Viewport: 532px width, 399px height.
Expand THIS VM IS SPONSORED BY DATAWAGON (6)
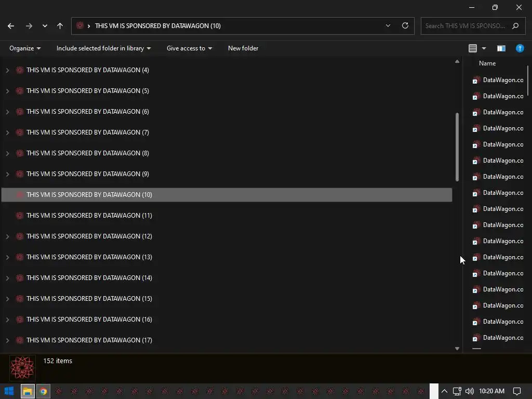click(7, 112)
